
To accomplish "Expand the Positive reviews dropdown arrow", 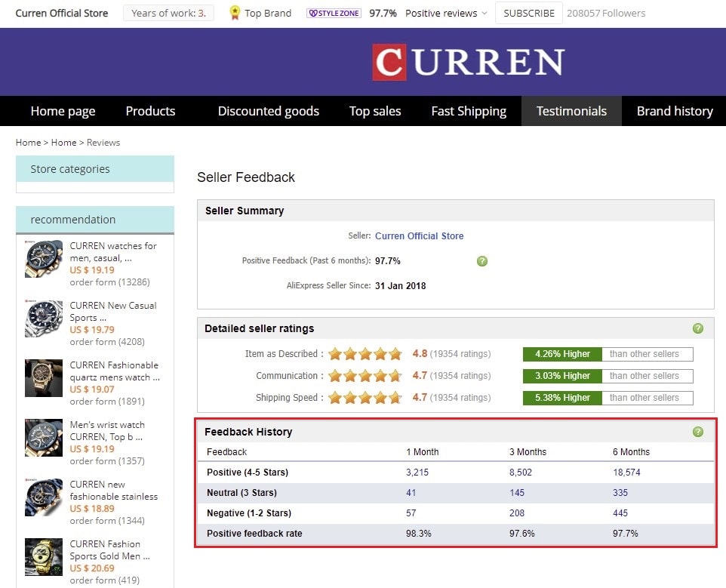I will pos(485,14).
